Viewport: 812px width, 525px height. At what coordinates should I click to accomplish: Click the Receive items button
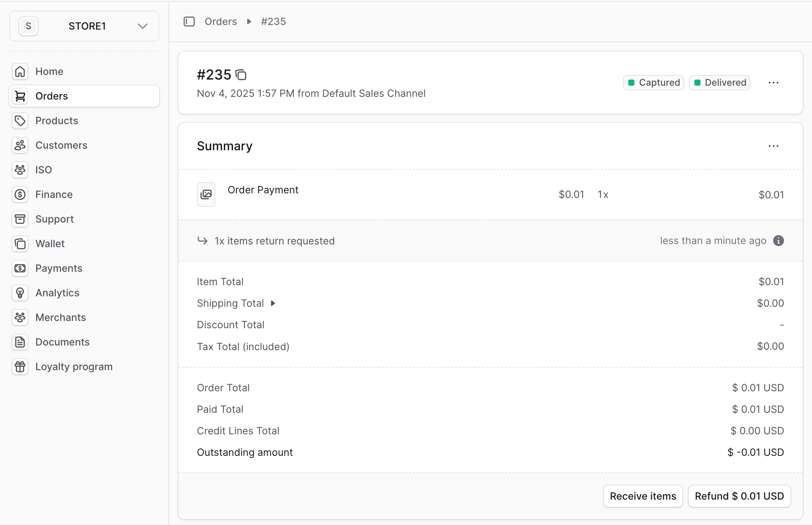click(642, 496)
